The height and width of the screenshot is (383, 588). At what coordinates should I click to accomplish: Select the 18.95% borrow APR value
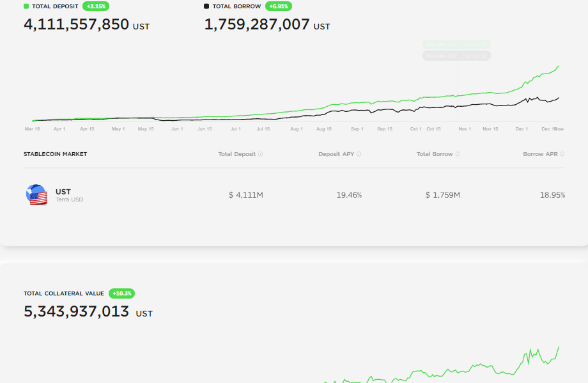pos(552,195)
